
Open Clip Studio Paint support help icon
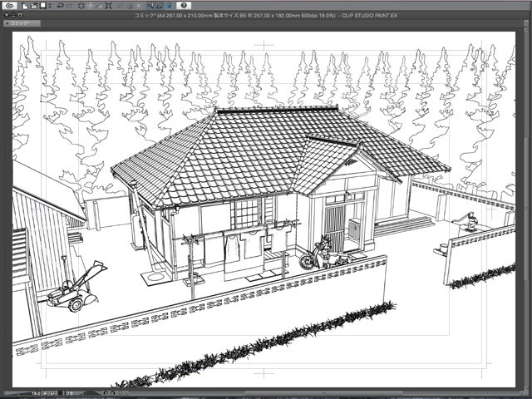tap(184, 6)
